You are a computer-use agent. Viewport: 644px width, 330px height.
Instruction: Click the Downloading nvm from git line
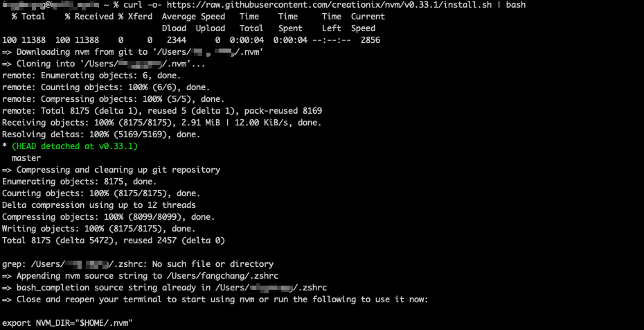[x=133, y=52]
